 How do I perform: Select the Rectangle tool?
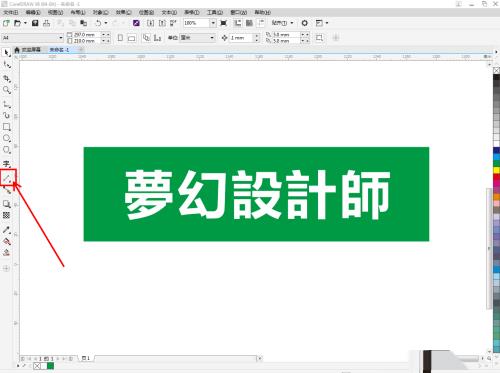[7, 127]
